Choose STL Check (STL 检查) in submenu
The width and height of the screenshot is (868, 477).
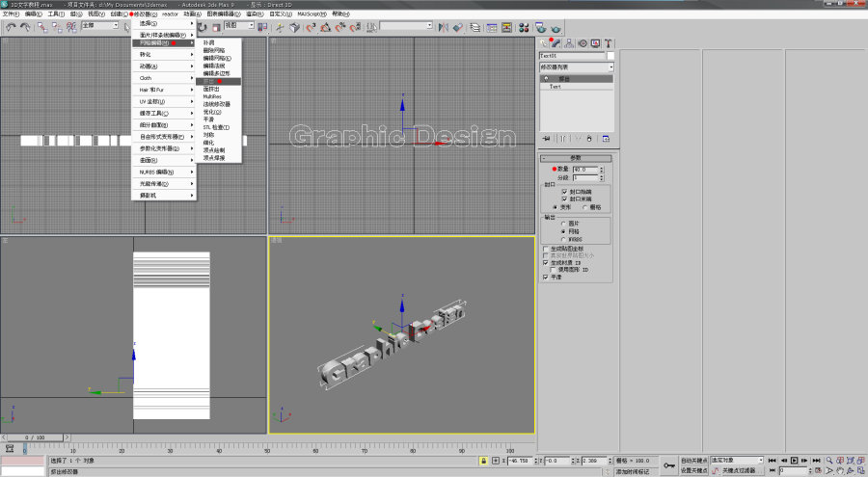pyautogui.click(x=218, y=127)
